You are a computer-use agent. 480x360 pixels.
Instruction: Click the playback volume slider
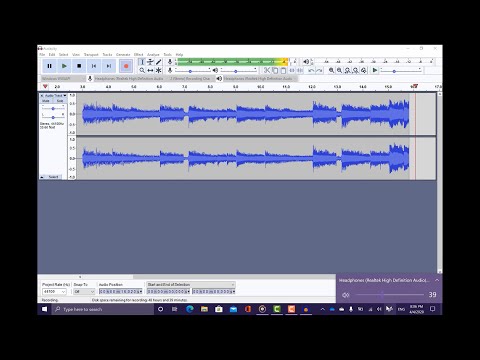[x=239, y=71]
